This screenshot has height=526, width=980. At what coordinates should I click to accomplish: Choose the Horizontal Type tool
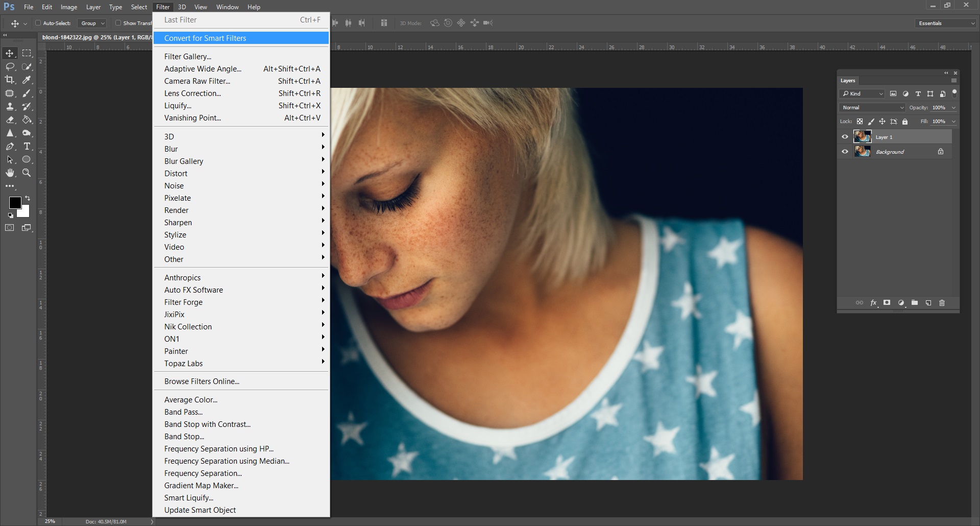(x=27, y=146)
